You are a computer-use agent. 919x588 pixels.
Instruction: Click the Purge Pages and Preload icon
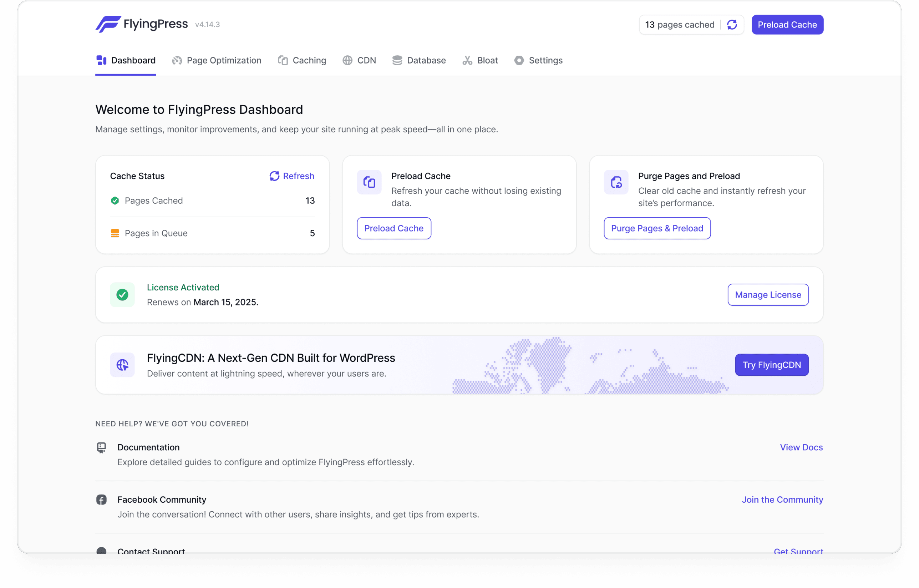(x=615, y=182)
